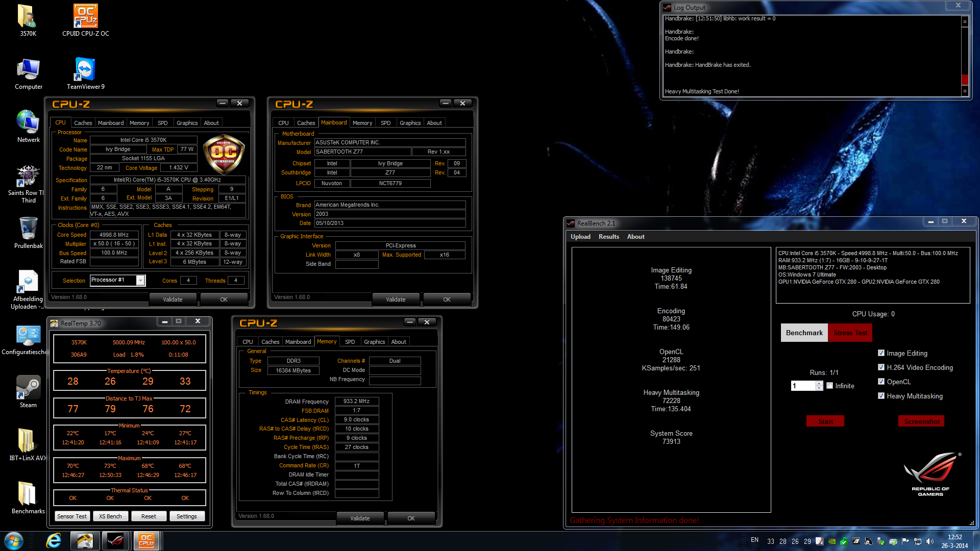Click Validate in CPU-Z Mainboard window
Image resolution: width=980 pixels, height=551 pixels.
(396, 299)
